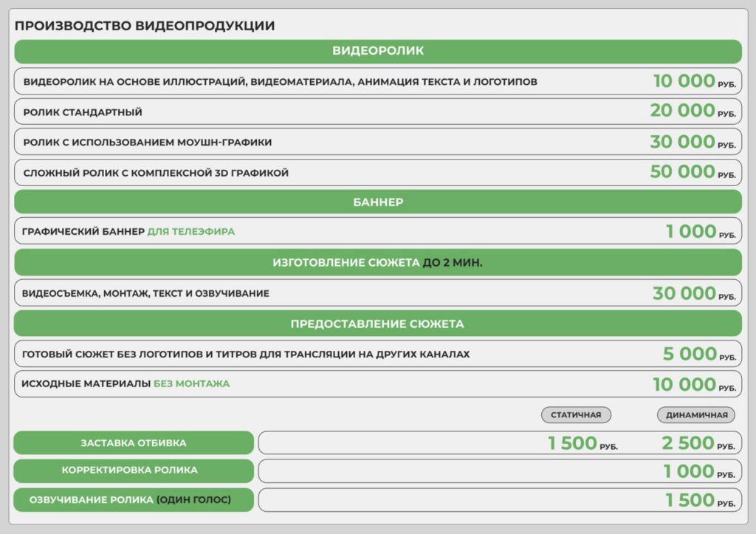Select the СТАТИЧНАЯ pill label
Image resolution: width=756 pixels, height=534 pixels.
(576, 415)
